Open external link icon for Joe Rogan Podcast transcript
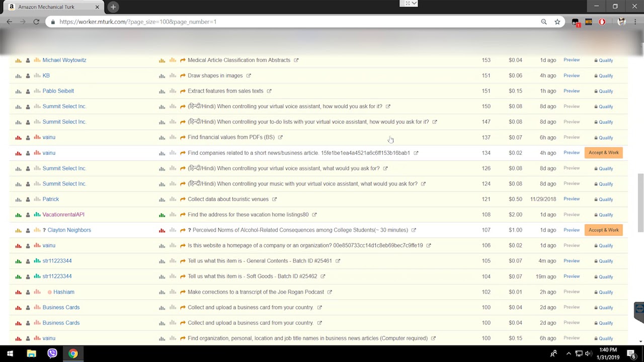The image size is (644, 362). coord(330,292)
